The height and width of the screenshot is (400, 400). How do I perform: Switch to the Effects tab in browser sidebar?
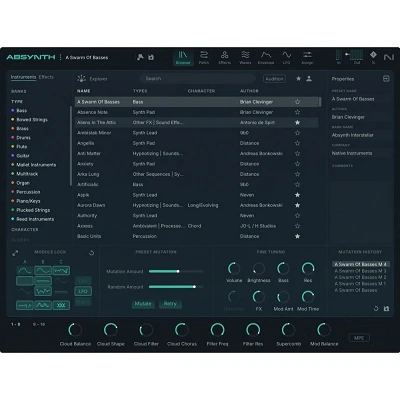click(x=46, y=77)
